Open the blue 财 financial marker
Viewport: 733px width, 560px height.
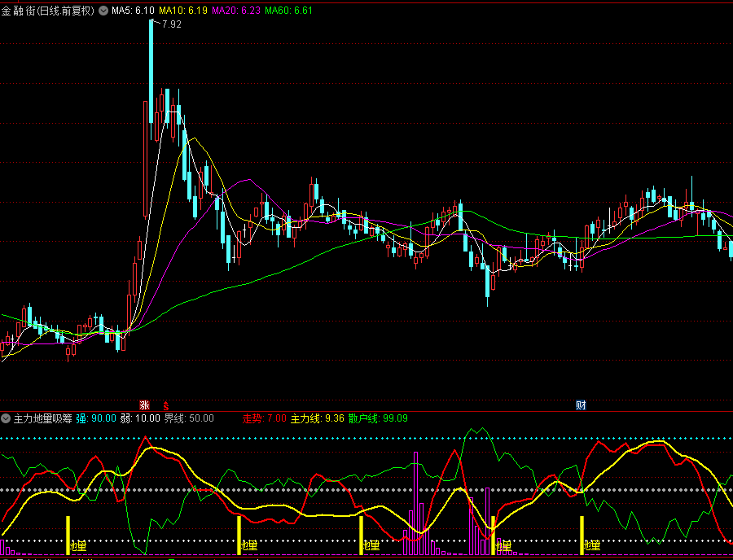tap(581, 405)
